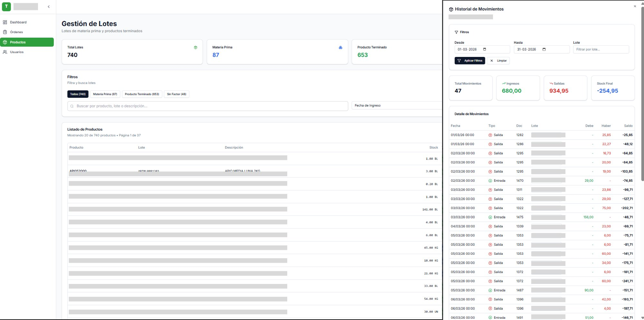This screenshot has height=320, width=644.
Task: Click the green T logo icon
Action: pyautogui.click(x=6, y=6)
